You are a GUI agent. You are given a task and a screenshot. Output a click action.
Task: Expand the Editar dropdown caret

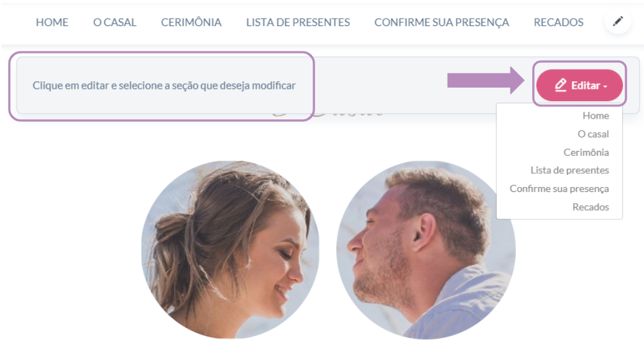[605, 86]
